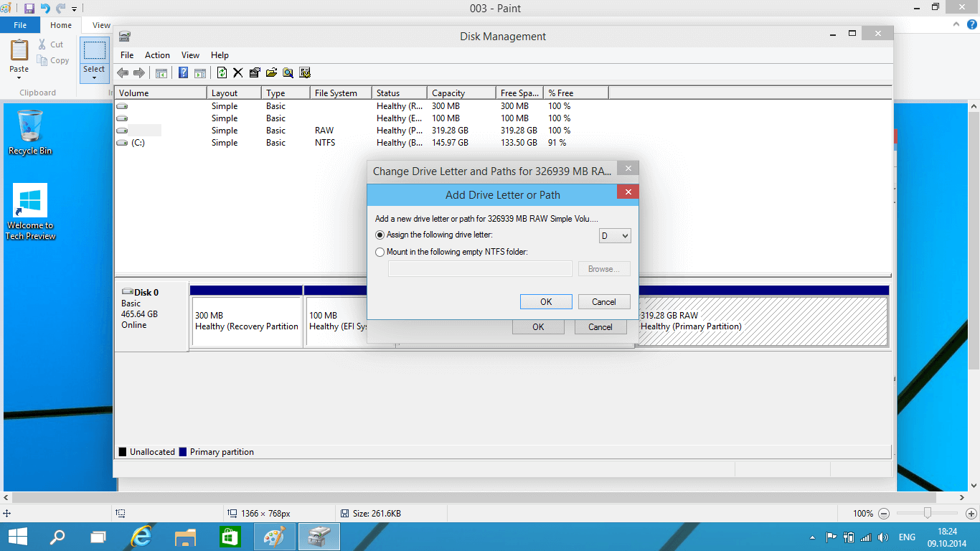Click the Save icon in Paint's quick access toolbar

tap(29, 9)
